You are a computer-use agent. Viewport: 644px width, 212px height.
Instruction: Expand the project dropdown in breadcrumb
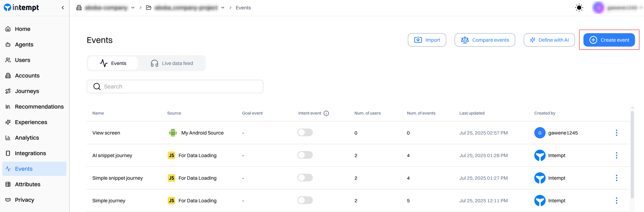pyautogui.click(x=223, y=8)
